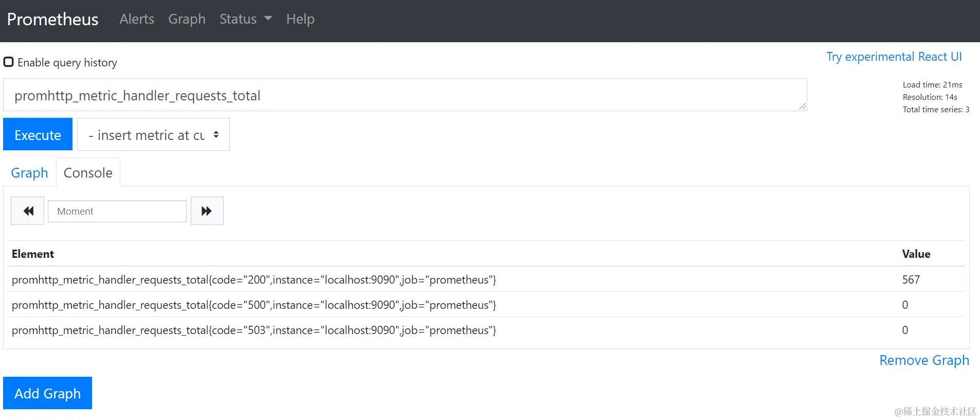Click the Value column header
980x420 pixels.
(x=916, y=254)
